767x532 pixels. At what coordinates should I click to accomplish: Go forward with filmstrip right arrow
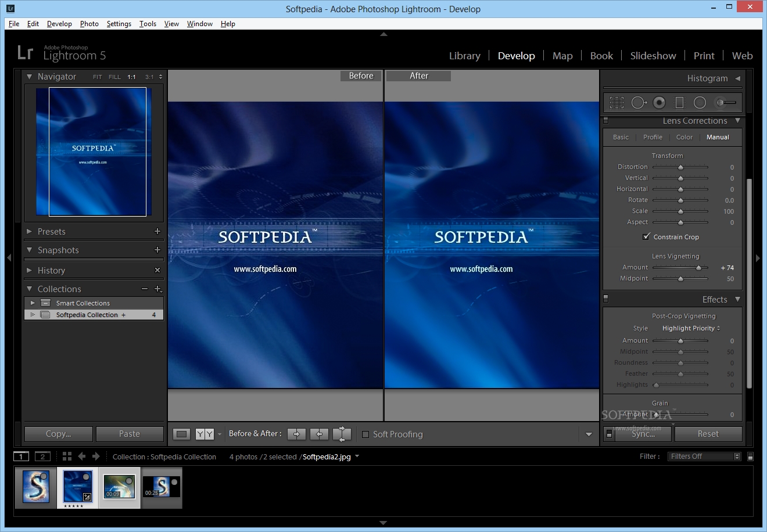[96, 456]
